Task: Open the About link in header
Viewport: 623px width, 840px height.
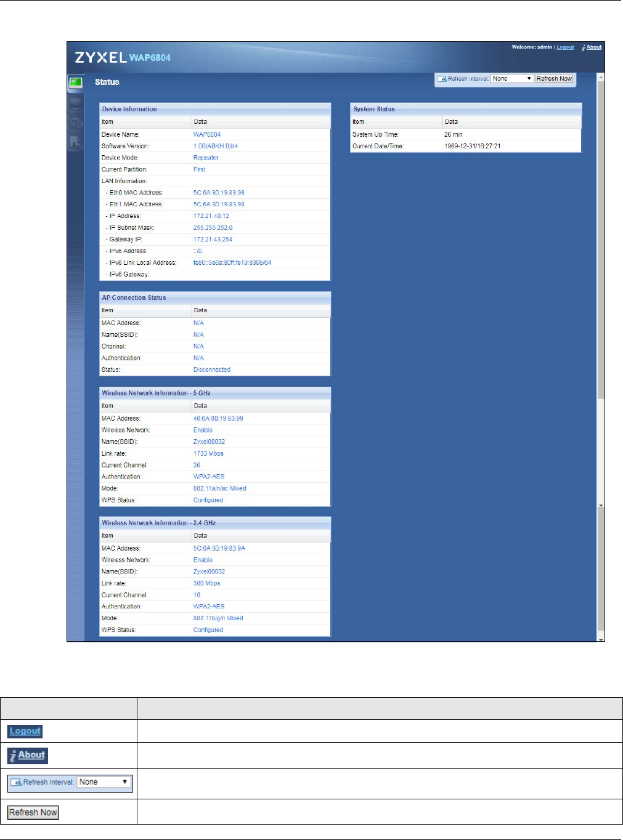Action: [x=594, y=47]
